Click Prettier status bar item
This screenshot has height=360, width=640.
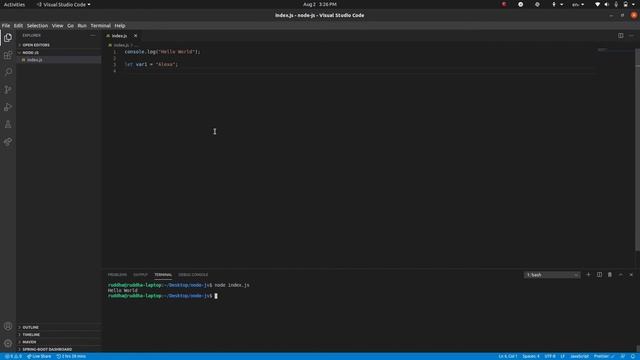(604, 356)
